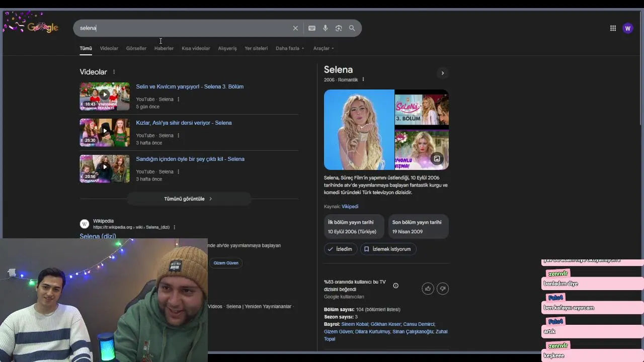Click the thumbs down dislike icon
Screen dimensions: 644x362
pos(443,288)
